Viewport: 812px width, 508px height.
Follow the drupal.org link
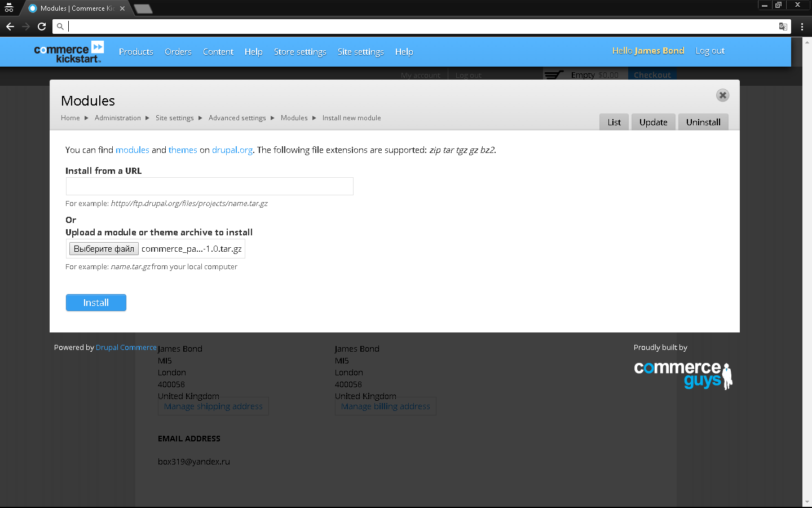232,150
